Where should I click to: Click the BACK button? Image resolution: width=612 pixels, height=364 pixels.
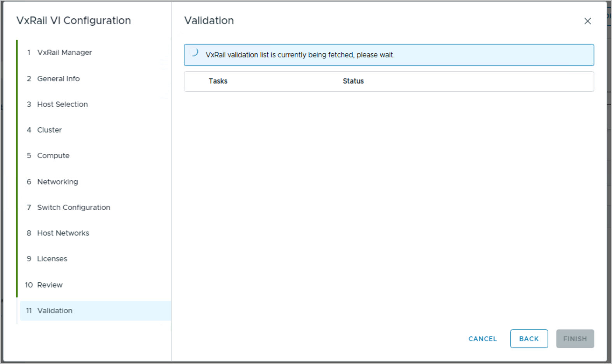(x=528, y=339)
